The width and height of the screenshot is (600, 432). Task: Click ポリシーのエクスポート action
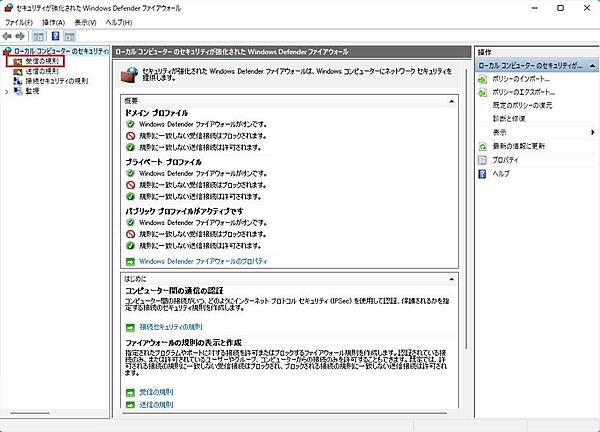click(523, 92)
